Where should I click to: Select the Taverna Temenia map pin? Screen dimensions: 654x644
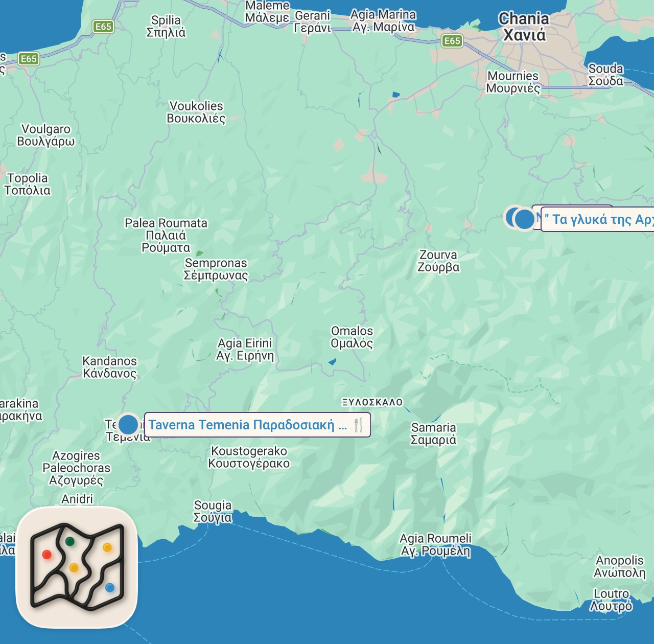[x=128, y=424]
